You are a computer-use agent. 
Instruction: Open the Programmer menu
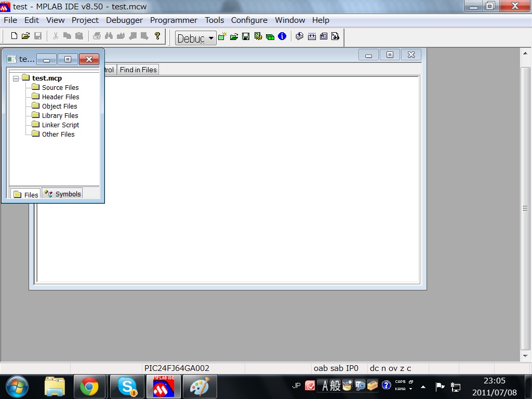pos(174,20)
